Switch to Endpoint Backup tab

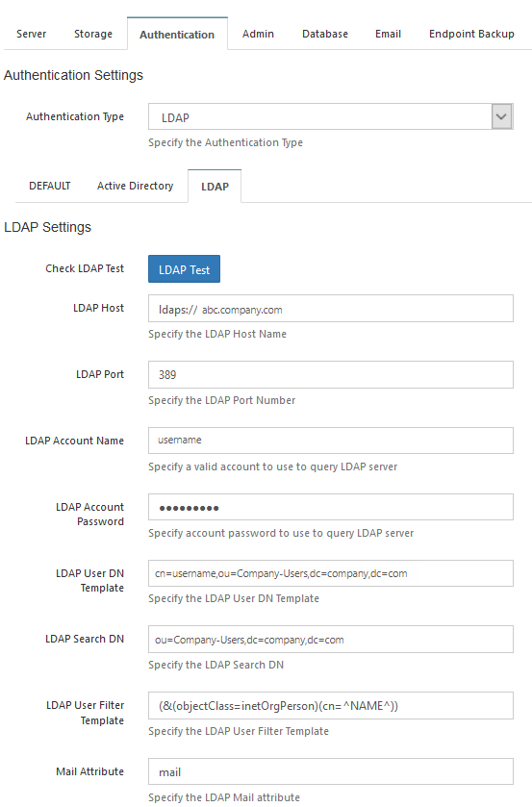[x=471, y=34]
